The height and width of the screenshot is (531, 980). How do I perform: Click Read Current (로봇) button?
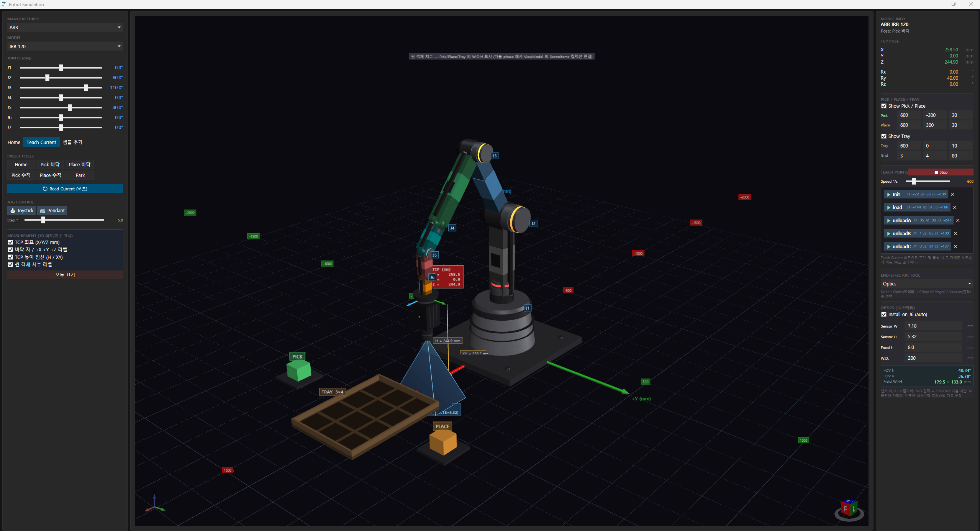coord(65,188)
